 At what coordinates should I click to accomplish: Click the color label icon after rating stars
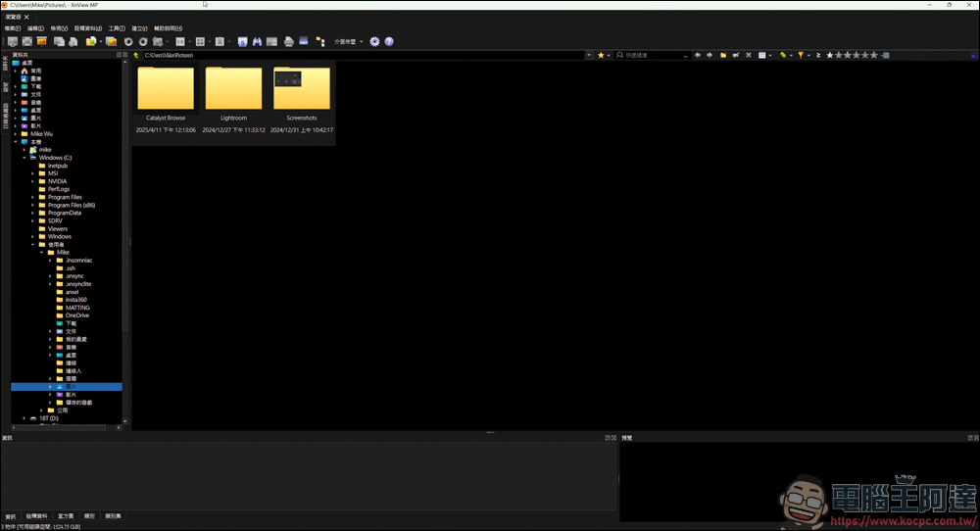click(886, 55)
